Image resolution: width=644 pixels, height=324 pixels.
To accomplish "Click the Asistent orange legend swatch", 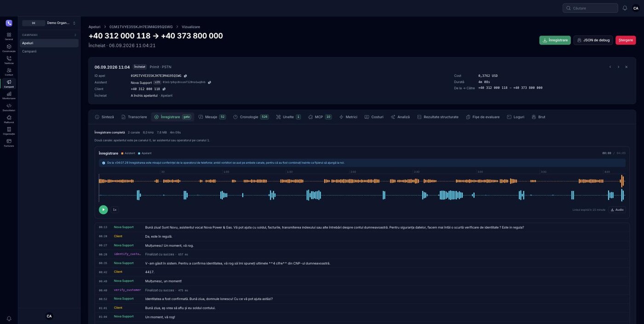I will [122, 153].
